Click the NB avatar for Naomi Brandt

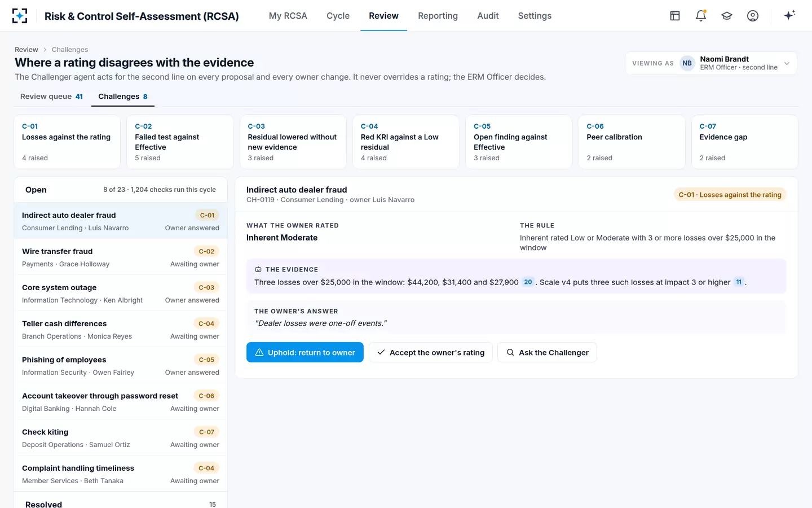(x=687, y=63)
